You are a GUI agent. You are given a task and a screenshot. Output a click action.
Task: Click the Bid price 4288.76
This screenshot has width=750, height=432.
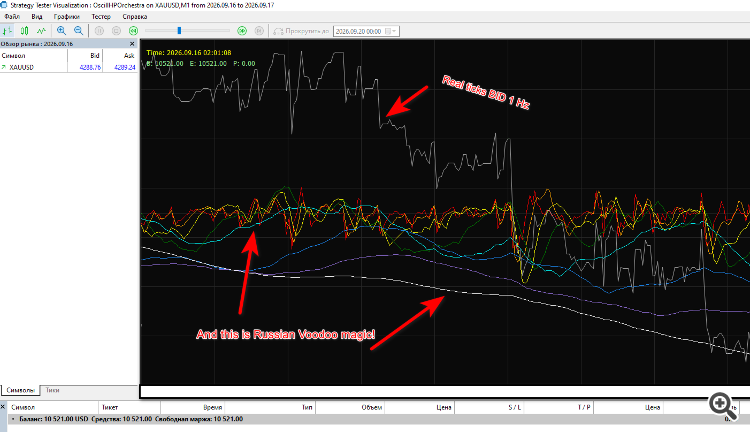90,67
